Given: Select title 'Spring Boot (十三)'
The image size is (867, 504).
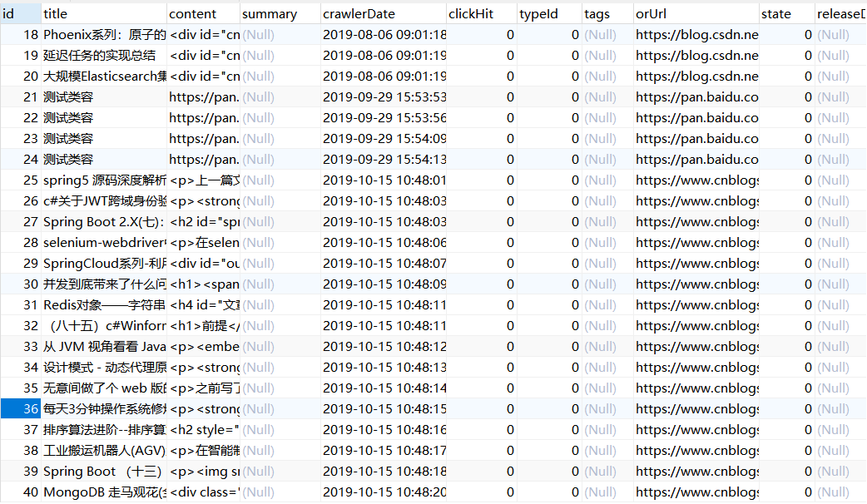Looking at the screenshot, I should 104,472.
